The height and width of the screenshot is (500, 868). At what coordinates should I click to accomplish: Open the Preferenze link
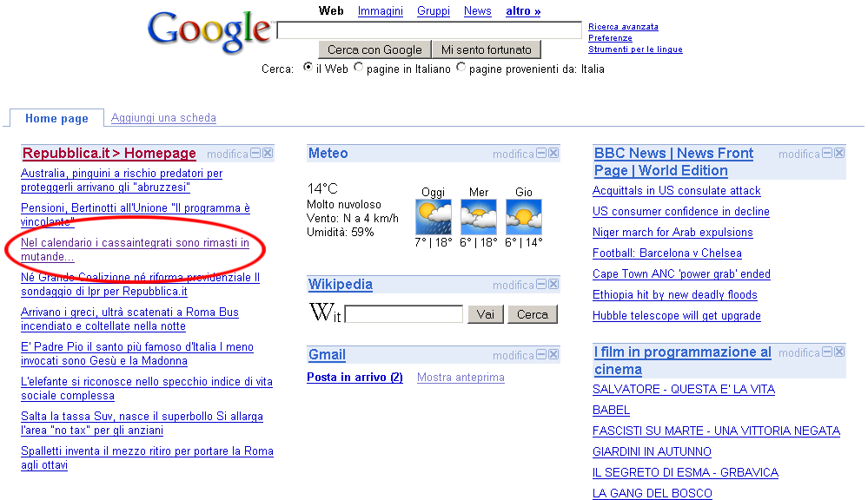pos(610,38)
